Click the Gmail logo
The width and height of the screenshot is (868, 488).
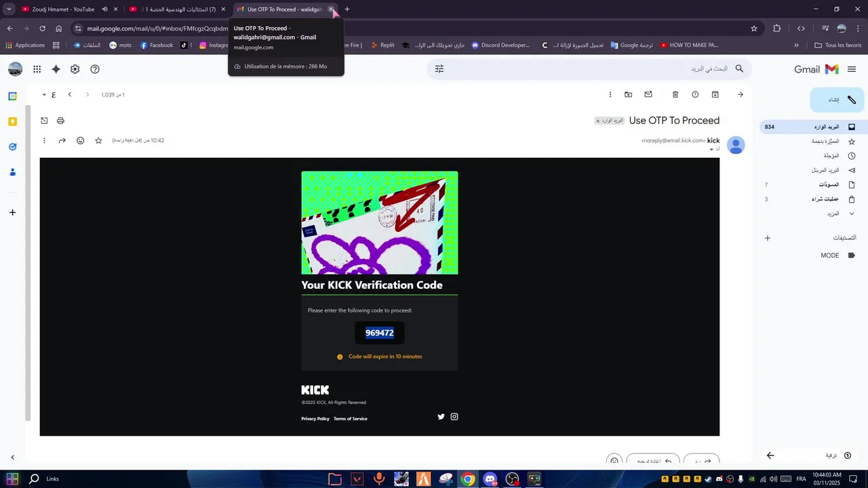(x=816, y=69)
